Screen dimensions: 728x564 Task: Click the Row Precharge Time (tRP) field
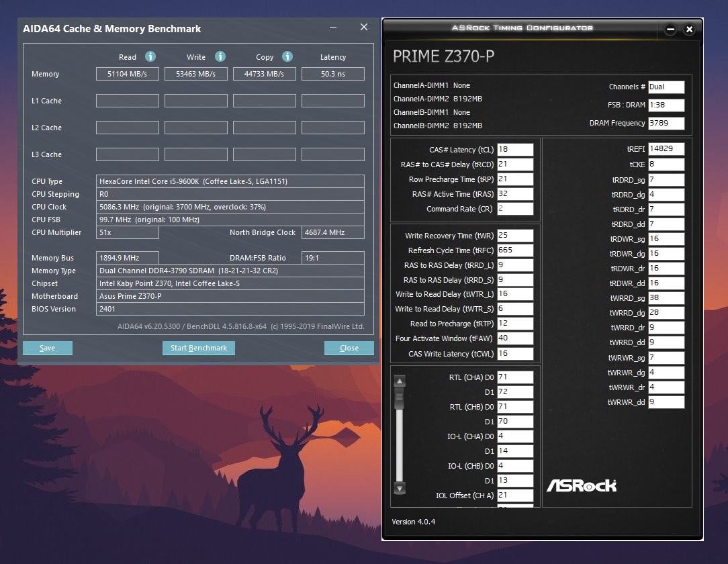pyautogui.click(x=515, y=179)
